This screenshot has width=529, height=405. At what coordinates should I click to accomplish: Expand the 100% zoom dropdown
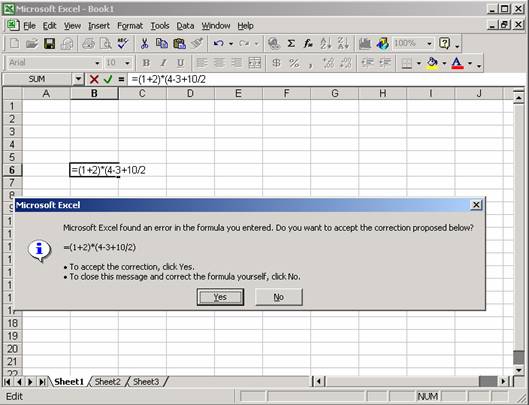(x=429, y=44)
